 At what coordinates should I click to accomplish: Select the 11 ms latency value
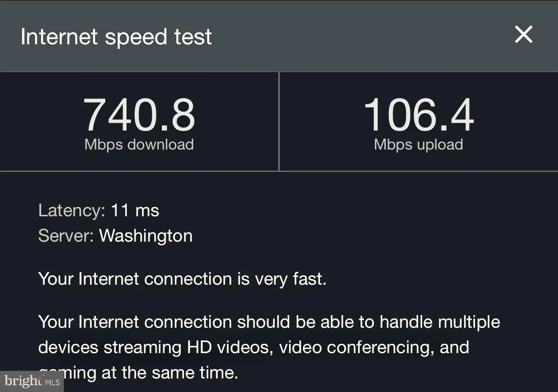point(135,210)
